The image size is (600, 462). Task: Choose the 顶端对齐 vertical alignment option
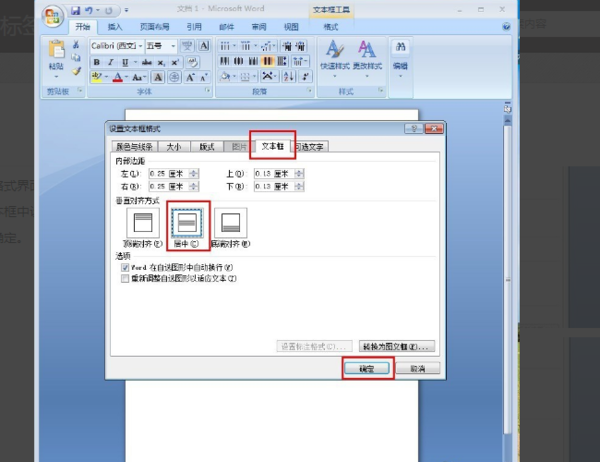pyautogui.click(x=143, y=223)
